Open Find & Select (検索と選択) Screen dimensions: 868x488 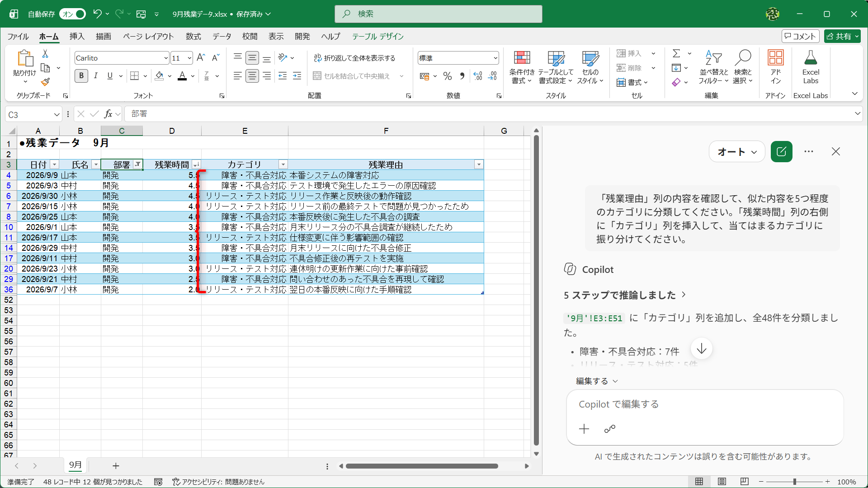[x=743, y=67]
